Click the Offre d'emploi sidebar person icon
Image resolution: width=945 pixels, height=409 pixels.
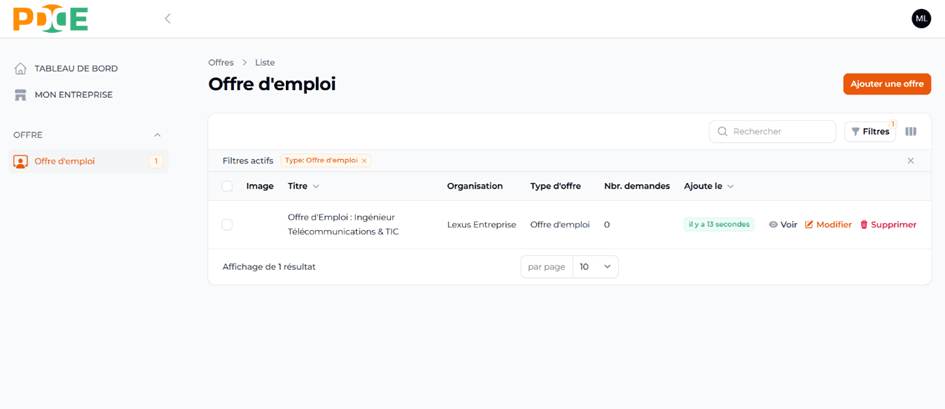20,161
